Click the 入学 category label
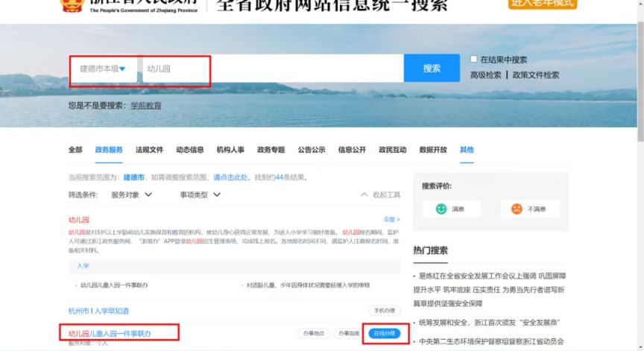The image size is (644, 351). pyautogui.click(x=83, y=265)
